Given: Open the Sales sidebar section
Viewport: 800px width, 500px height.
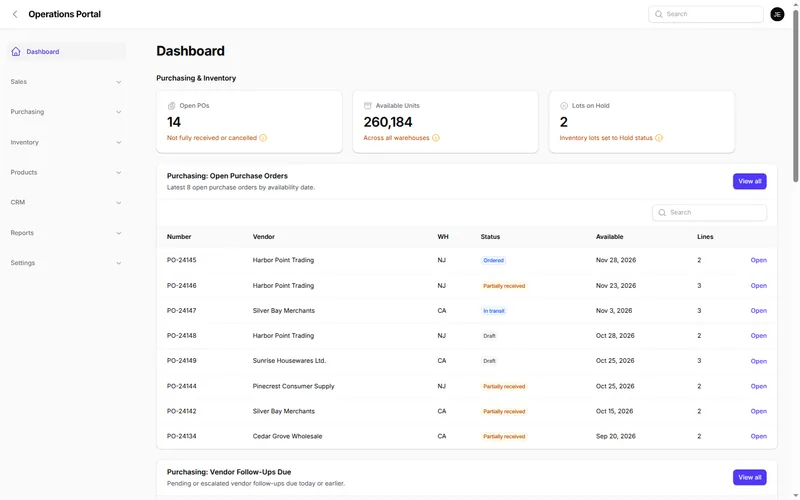Looking at the screenshot, I should pos(66,82).
